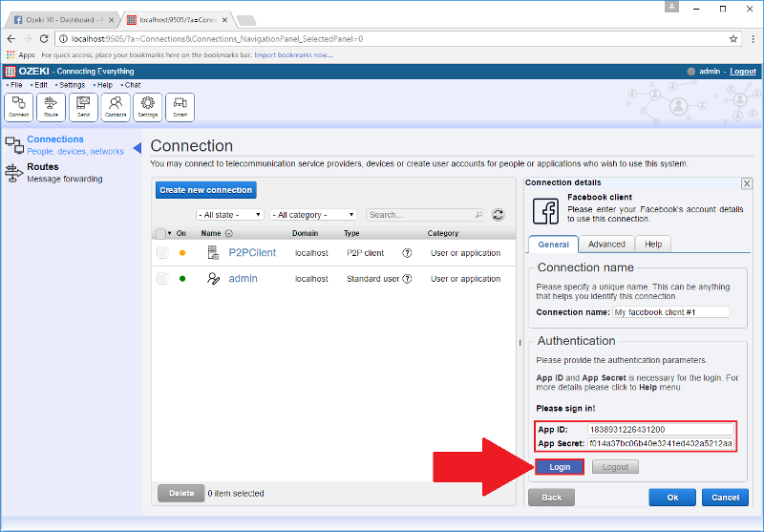The height and width of the screenshot is (532, 764).
Task: Tick the checkbox for admin row
Action: pos(162,279)
